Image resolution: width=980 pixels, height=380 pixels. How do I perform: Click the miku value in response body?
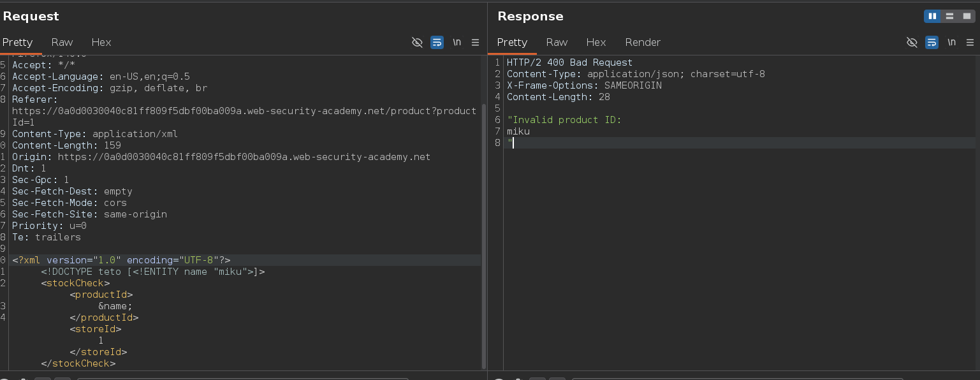(518, 131)
